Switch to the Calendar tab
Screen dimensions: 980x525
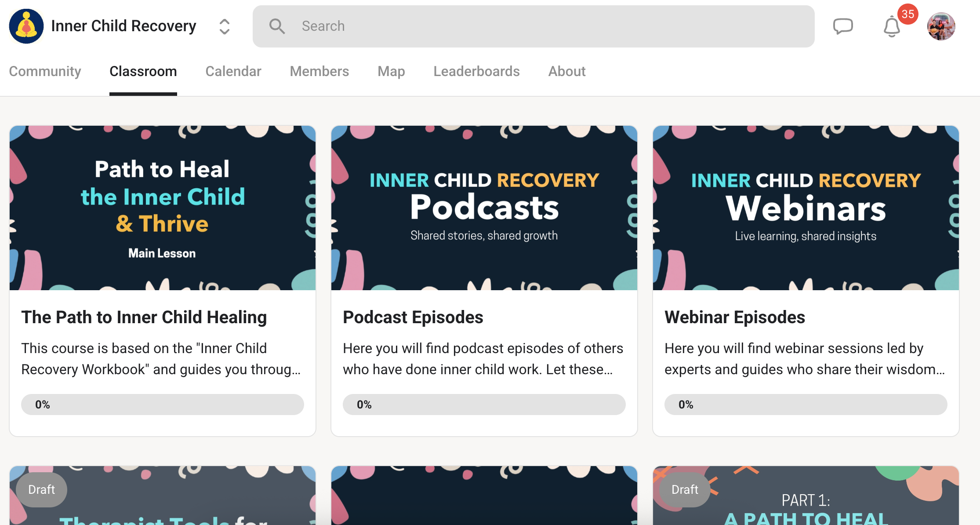pos(233,71)
